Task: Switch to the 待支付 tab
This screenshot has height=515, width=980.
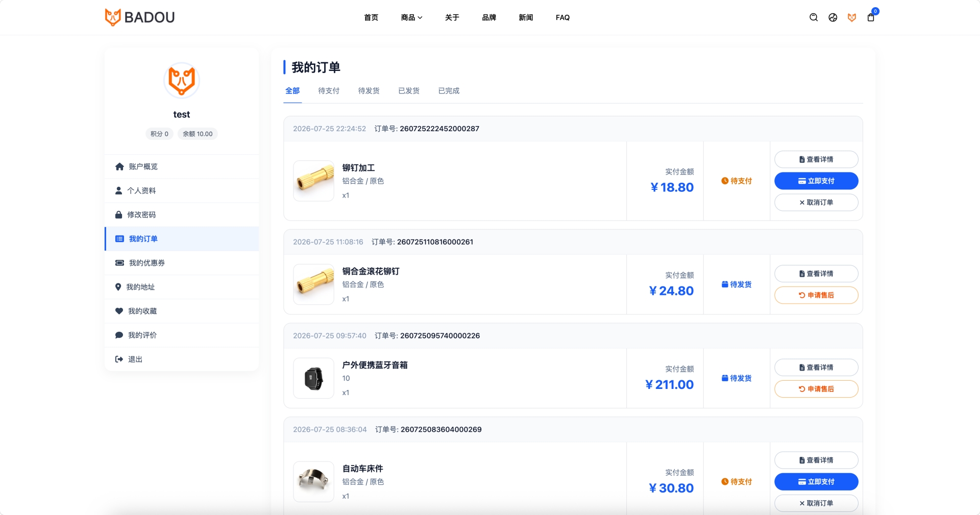Action: point(329,91)
